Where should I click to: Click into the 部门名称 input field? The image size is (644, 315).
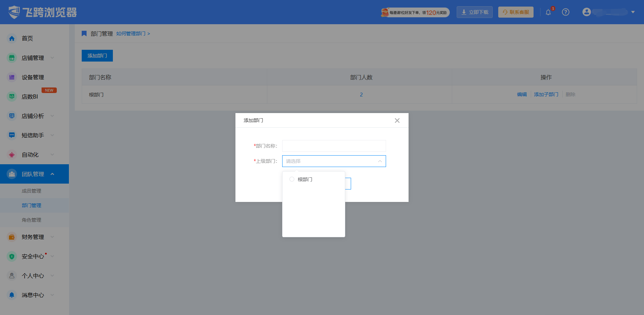(x=334, y=146)
